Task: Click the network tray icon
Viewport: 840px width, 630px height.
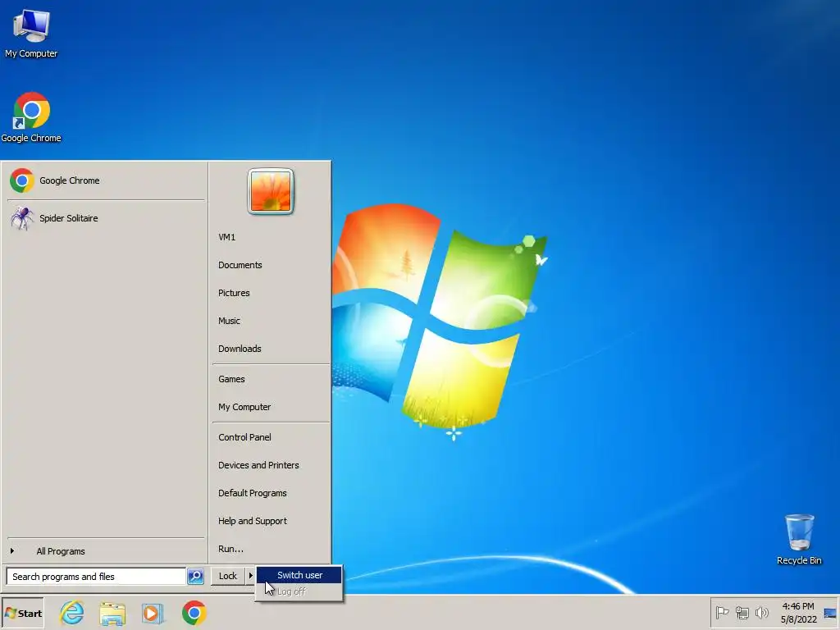Action: point(742,612)
